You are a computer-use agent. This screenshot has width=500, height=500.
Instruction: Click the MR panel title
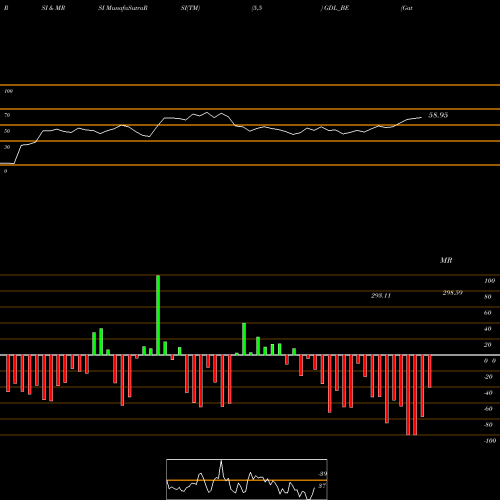coord(446,260)
